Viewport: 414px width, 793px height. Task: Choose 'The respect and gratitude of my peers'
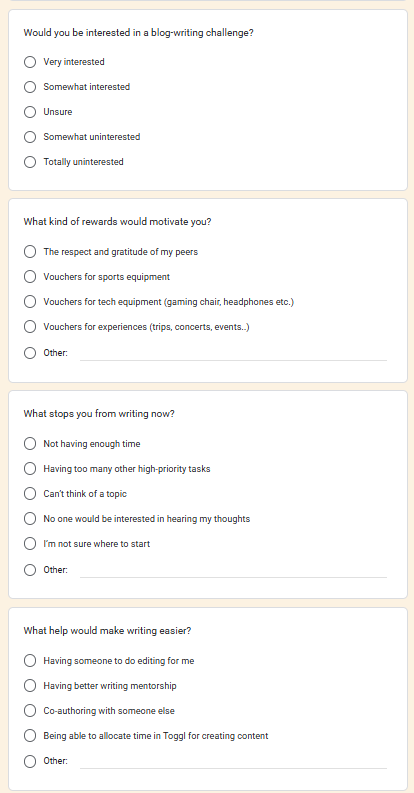[30, 251]
